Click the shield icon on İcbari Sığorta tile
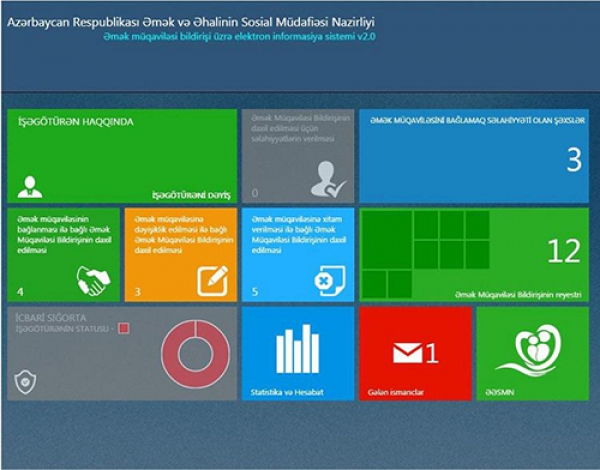 pyautogui.click(x=24, y=383)
